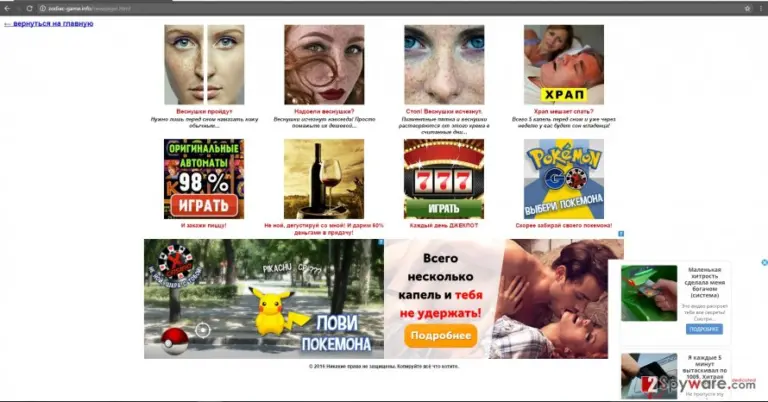Click the copyright footer text
The height and width of the screenshot is (402, 768).
pyautogui.click(x=384, y=366)
